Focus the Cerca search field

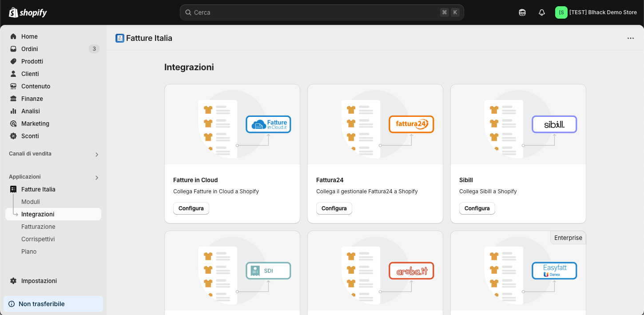(x=322, y=12)
